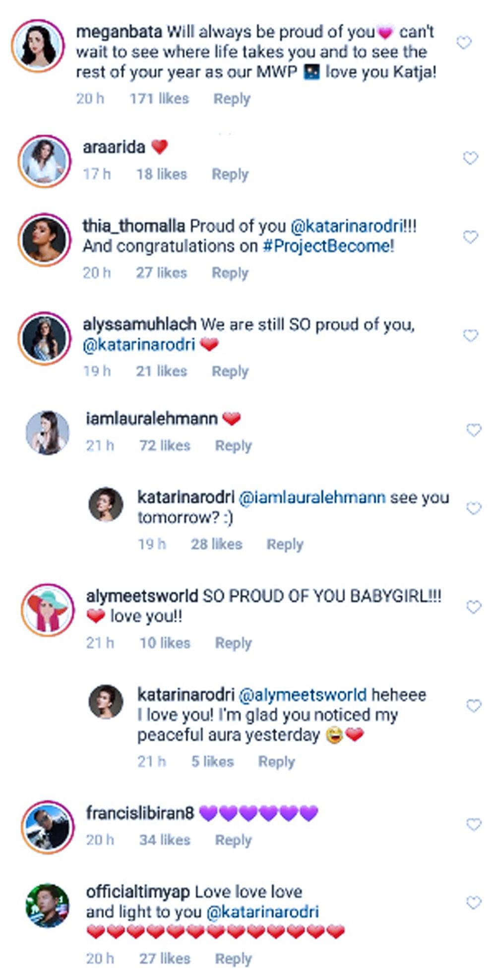The width and height of the screenshot is (496, 980).
Task: Like officialtimyap's comment with heart
Action: pos(474,903)
